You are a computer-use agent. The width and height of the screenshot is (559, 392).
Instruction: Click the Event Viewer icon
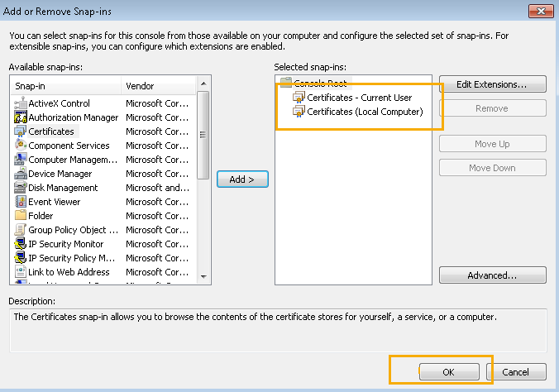point(21,202)
